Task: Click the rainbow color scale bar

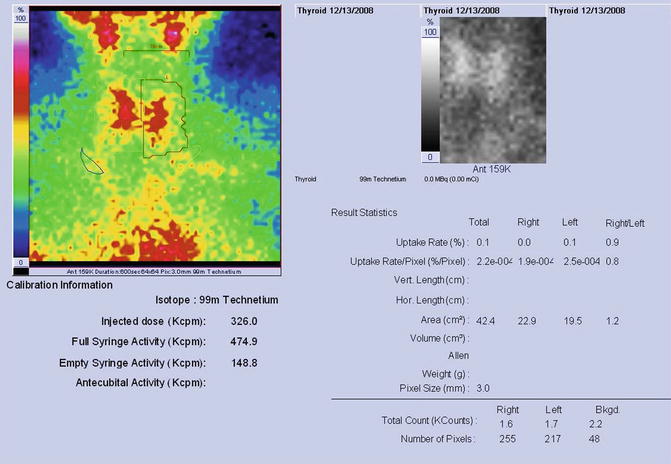Action: point(18,142)
